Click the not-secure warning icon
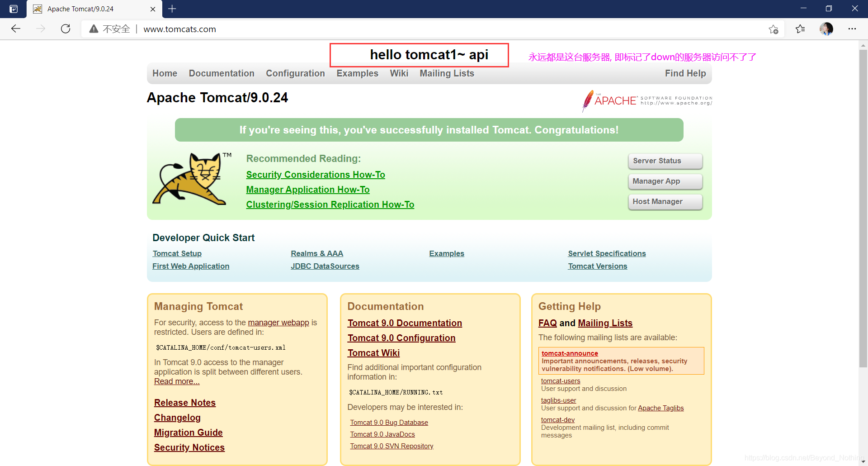Image resolution: width=868 pixels, height=466 pixels. [x=94, y=29]
